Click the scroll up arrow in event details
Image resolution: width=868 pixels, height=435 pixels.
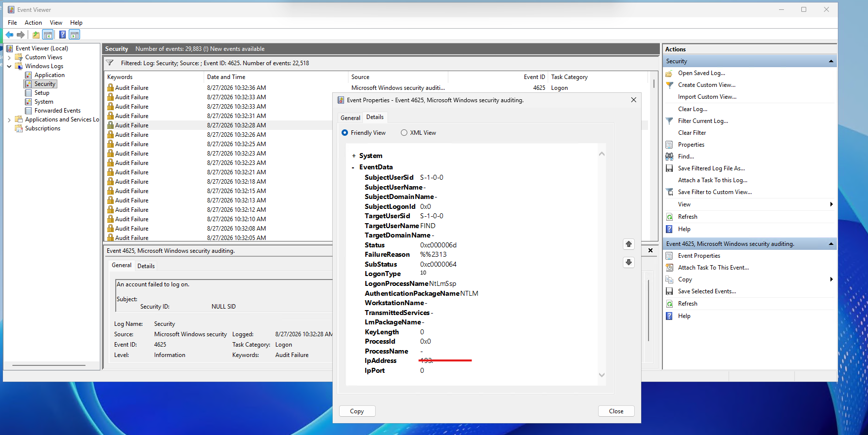tap(602, 154)
